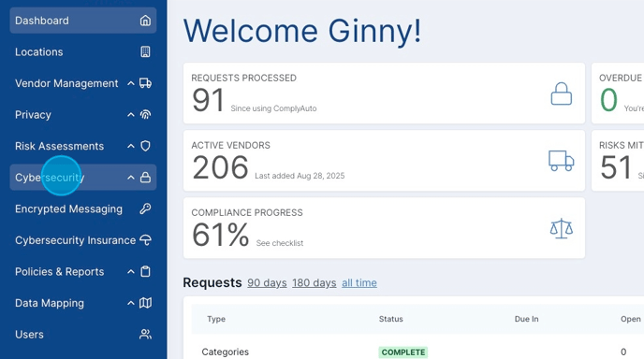Screen dimensions: 644x359
Task: Open Vendor Management menu label
Action: [x=66, y=83]
